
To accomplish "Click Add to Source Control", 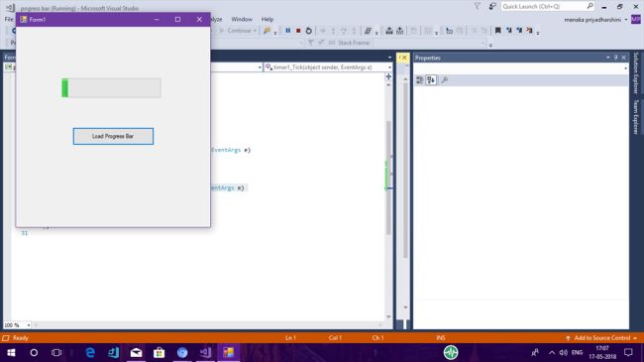I will (x=601, y=338).
